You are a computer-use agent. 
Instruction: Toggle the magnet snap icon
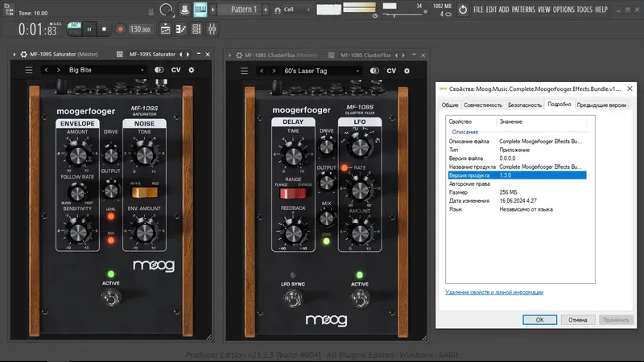click(x=278, y=10)
